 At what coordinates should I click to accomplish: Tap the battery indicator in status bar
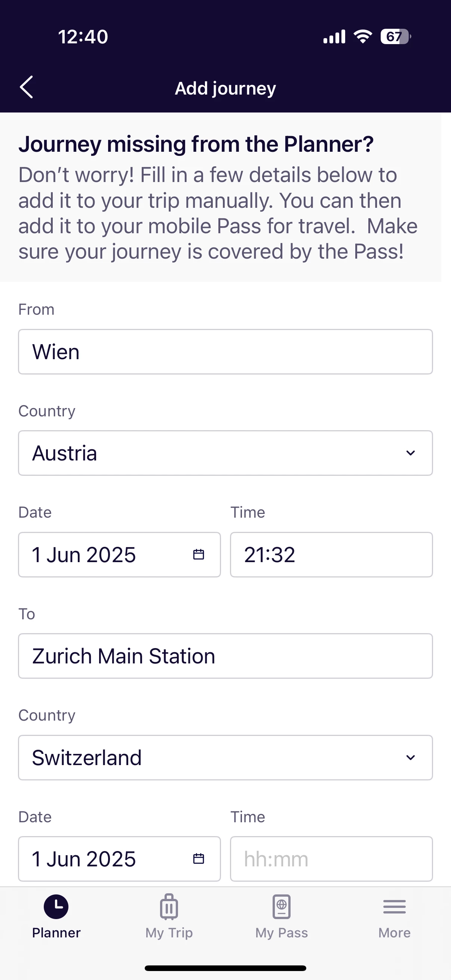click(x=395, y=37)
